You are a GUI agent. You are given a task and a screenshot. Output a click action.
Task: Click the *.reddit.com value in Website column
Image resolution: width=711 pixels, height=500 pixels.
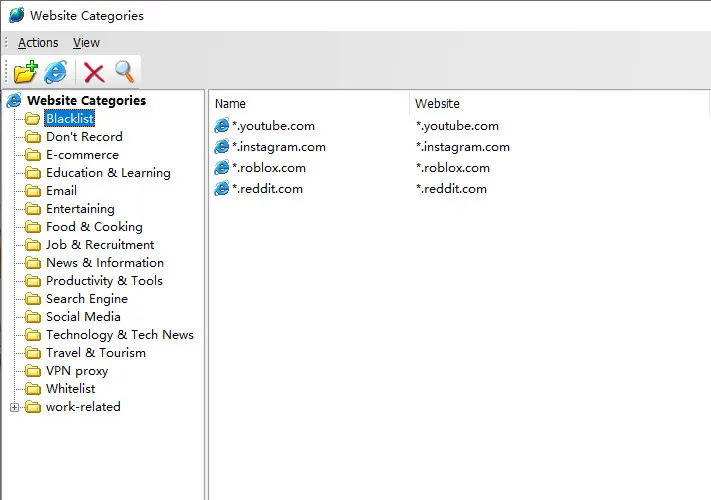pyautogui.click(x=451, y=189)
